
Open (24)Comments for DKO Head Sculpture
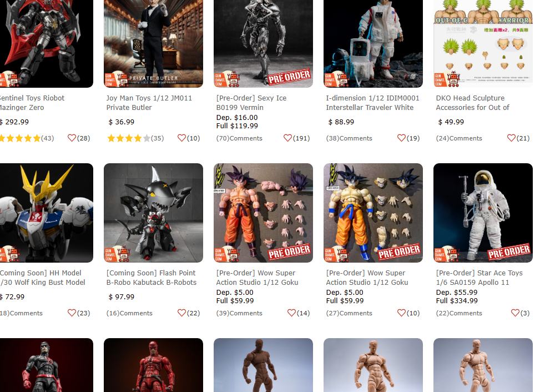coord(459,138)
